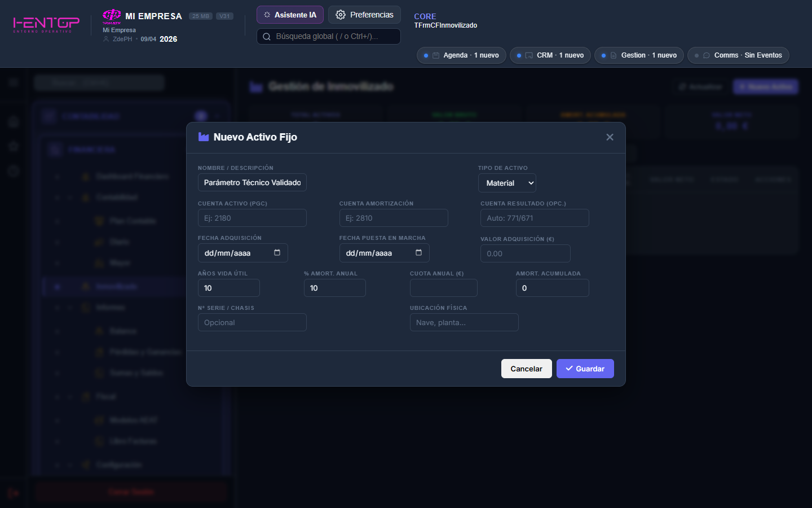Open the Tipo de Activo dropdown
Viewport: 812px width, 508px height.
pyautogui.click(x=506, y=182)
